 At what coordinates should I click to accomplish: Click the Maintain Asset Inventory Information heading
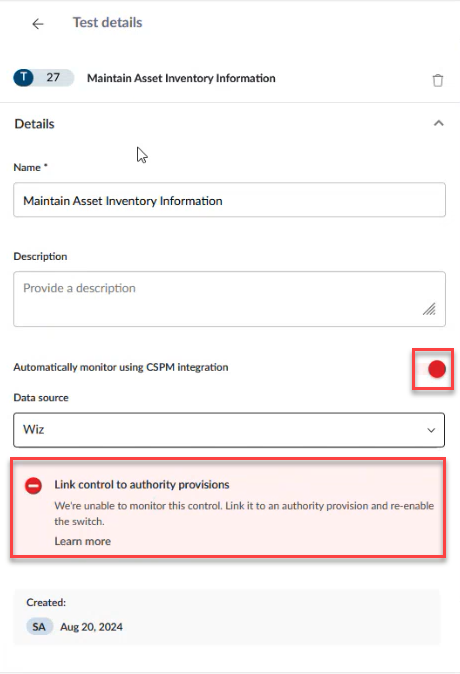tap(181, 78)
